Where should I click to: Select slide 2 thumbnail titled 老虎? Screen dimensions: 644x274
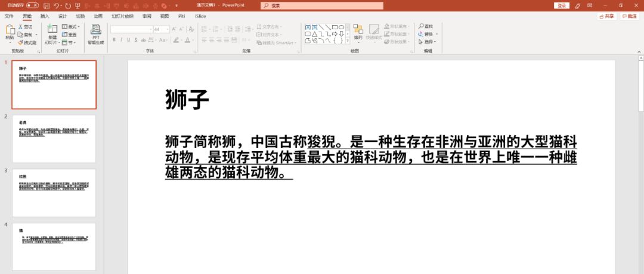coord(54,138)
